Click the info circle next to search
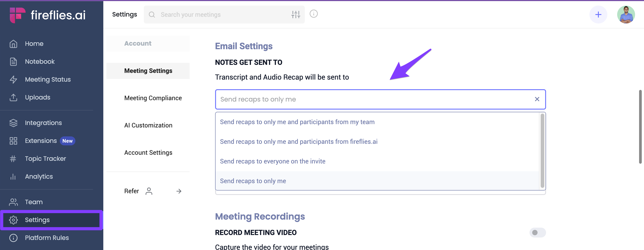 (x=314, y=14)
